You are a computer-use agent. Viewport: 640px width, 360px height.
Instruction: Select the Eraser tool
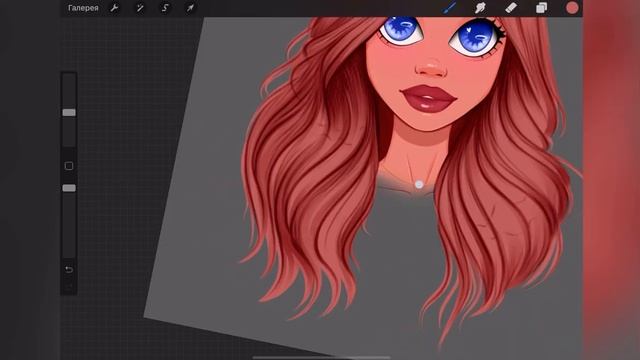click(x=511, y=8)
